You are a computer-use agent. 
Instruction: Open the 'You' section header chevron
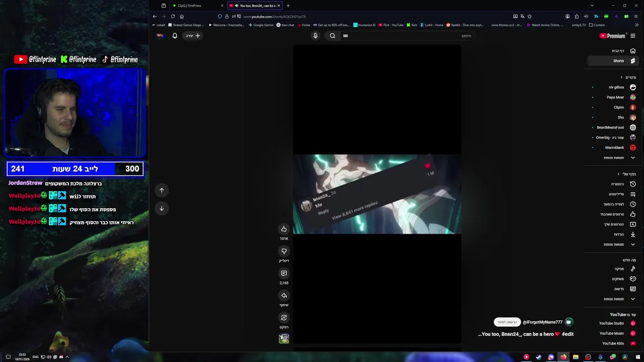[619, 174]
